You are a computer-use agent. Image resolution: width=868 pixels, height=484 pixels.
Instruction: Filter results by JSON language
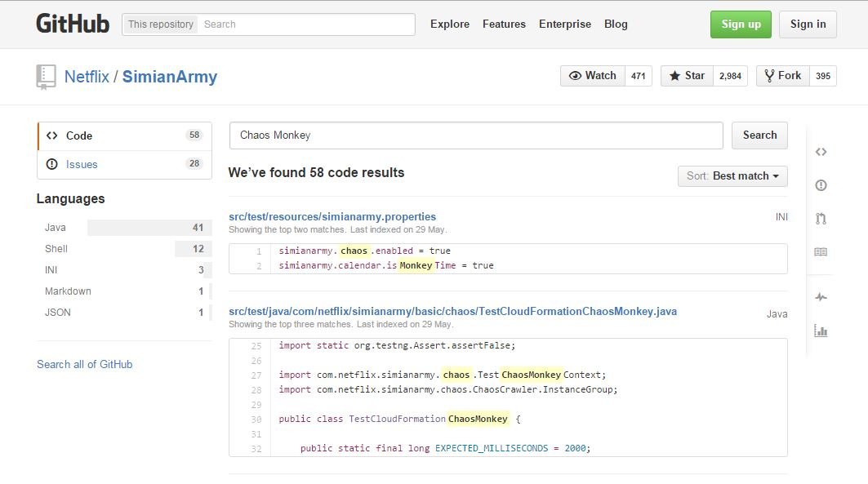[x=125, y=312]
